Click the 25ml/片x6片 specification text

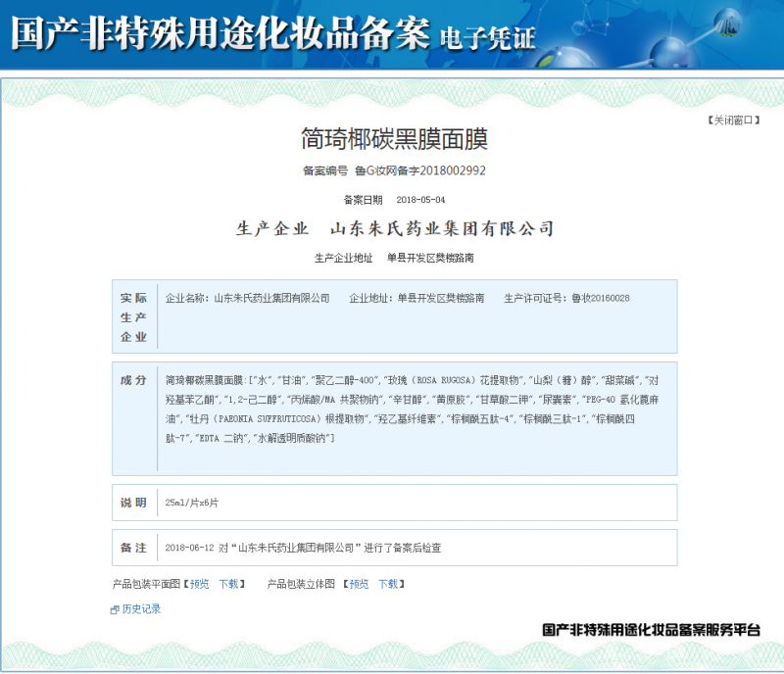192,503
